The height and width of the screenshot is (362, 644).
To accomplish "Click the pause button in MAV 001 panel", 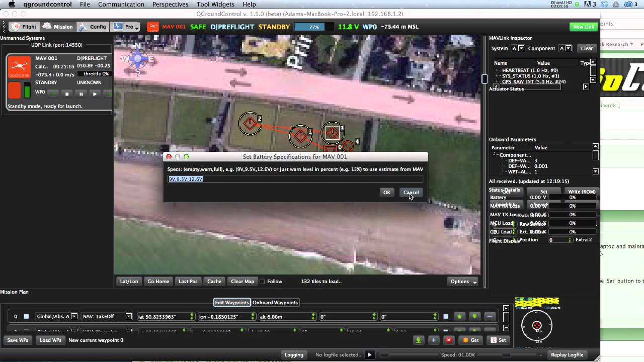I will [81, 94].
